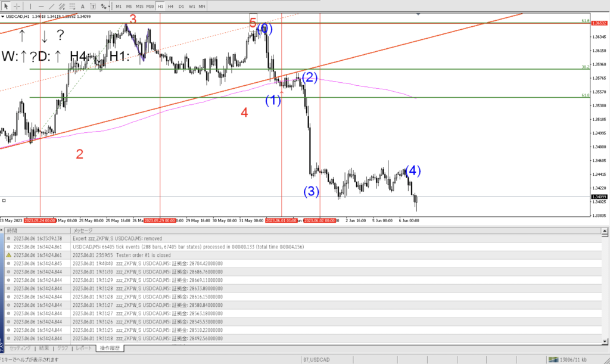Select the cursor arrow tool
Viewport: 610px width, 364px height.
point(7,6)
